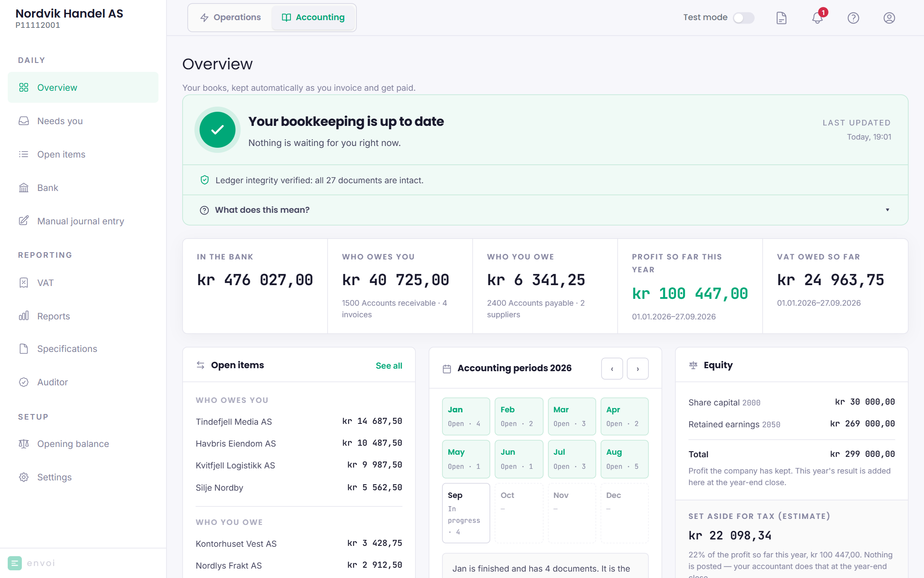Click the green bookkeeping checkmark icon

(217, 130)
